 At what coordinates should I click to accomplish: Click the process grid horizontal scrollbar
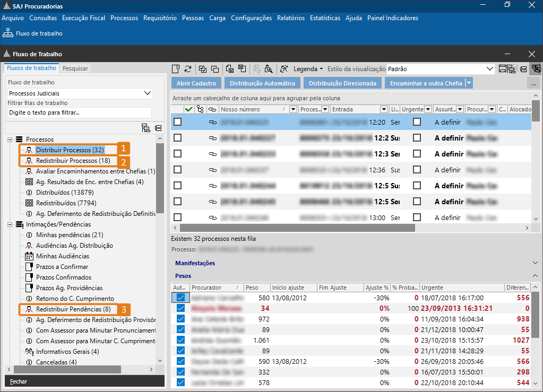[x=297, y=228]
